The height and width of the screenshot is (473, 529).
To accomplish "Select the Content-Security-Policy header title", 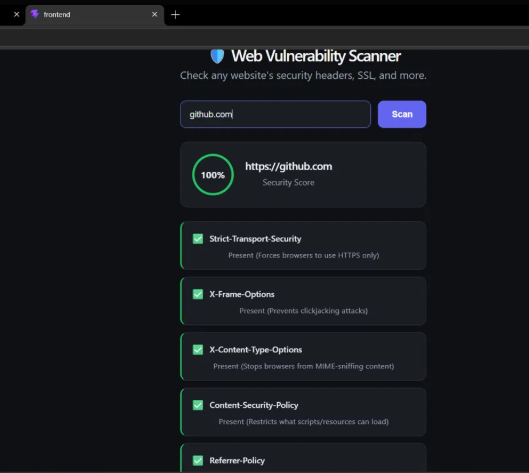I will [254, 405].
